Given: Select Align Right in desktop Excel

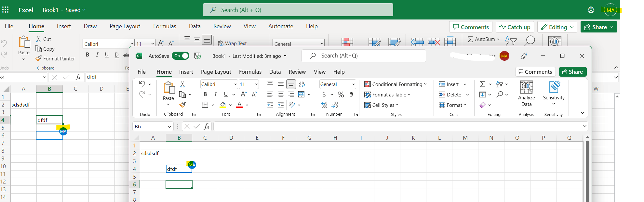Looking at the screenshot, I should click(x=291, y=95).
